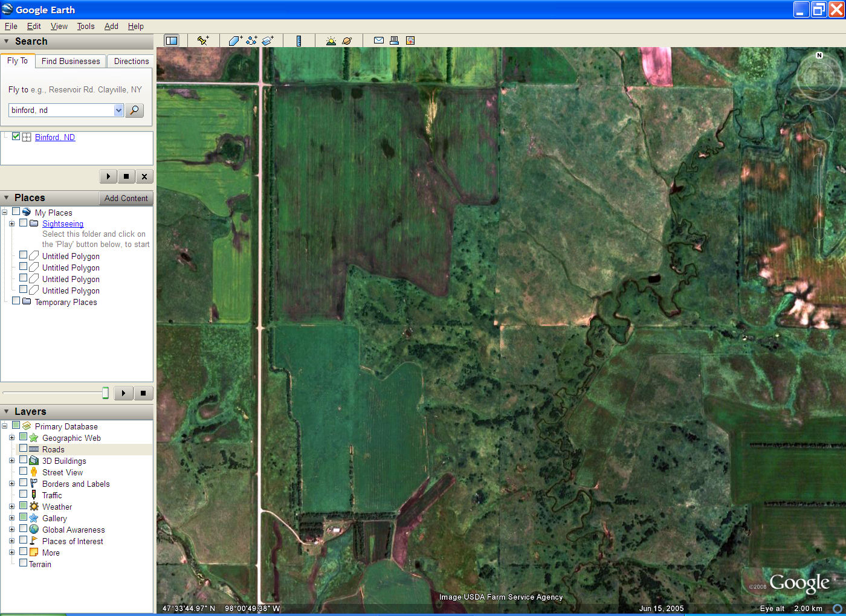Image resolution: width=846 pixels, height=616 pixels.
Task: Enable the Street View layer checkbox
Action: coord(23,472)
